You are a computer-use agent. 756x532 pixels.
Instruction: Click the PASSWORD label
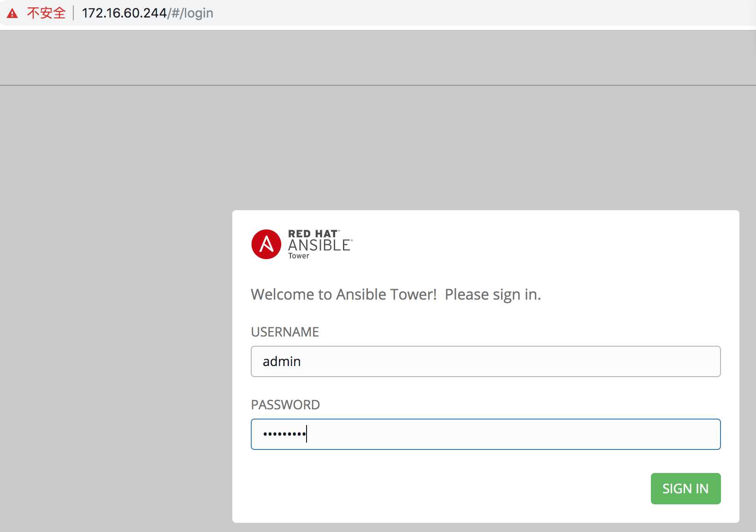[x=285, y=405]
